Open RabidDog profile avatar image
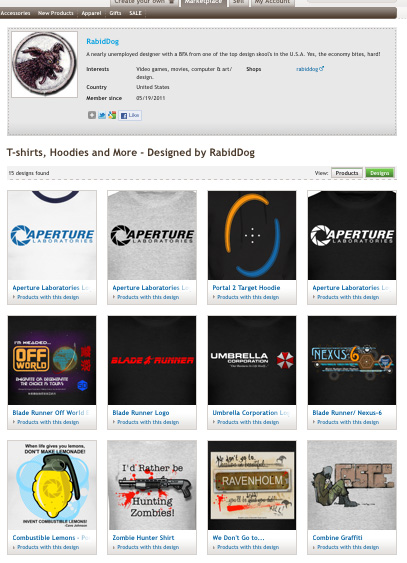Viewport: 407px width, 563px height. click(45, 64)
